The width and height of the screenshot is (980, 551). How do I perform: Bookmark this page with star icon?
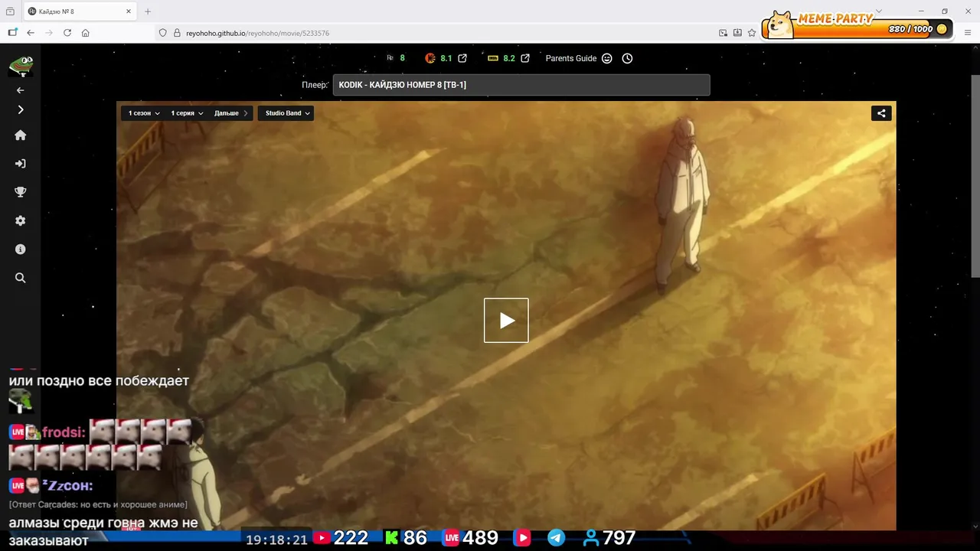tap(752, 33)
